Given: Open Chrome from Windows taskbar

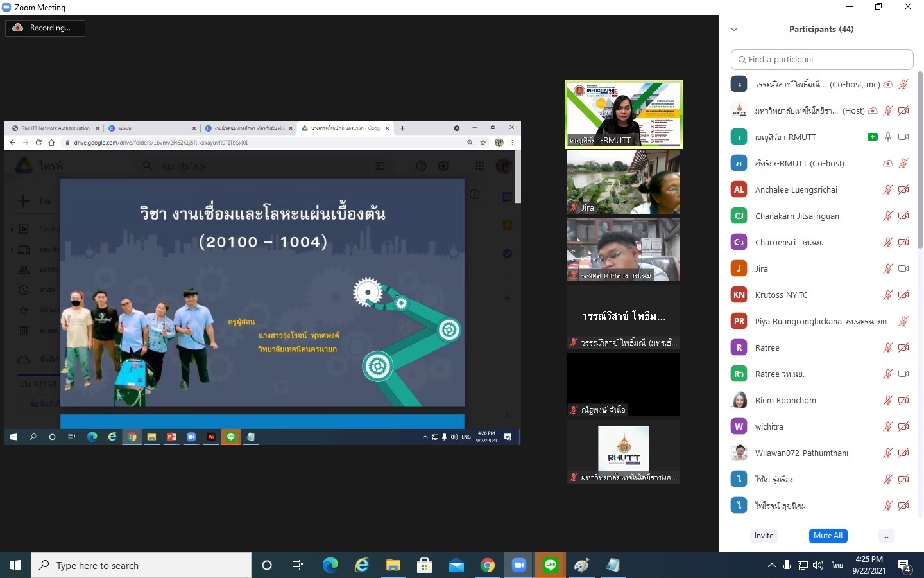Looking at the screenshot, I should tap(488, 565).
